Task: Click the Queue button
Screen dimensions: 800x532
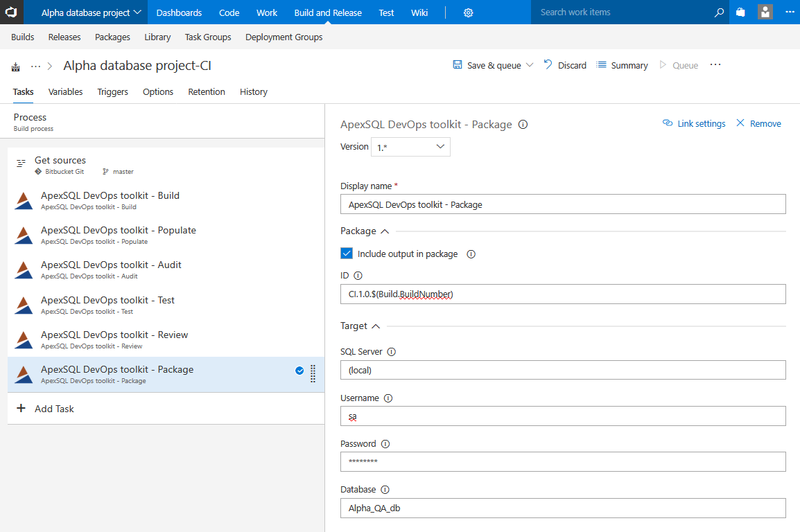Action: point(679,64)
